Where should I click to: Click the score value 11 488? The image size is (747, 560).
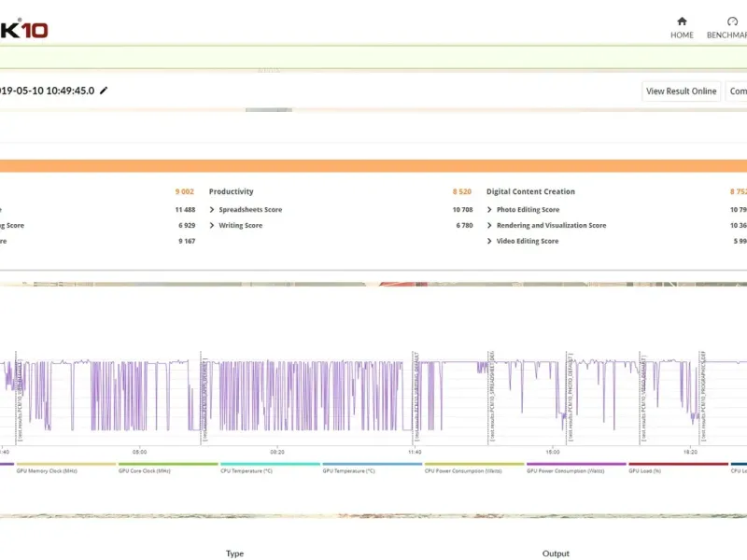[x=185, y=209]
